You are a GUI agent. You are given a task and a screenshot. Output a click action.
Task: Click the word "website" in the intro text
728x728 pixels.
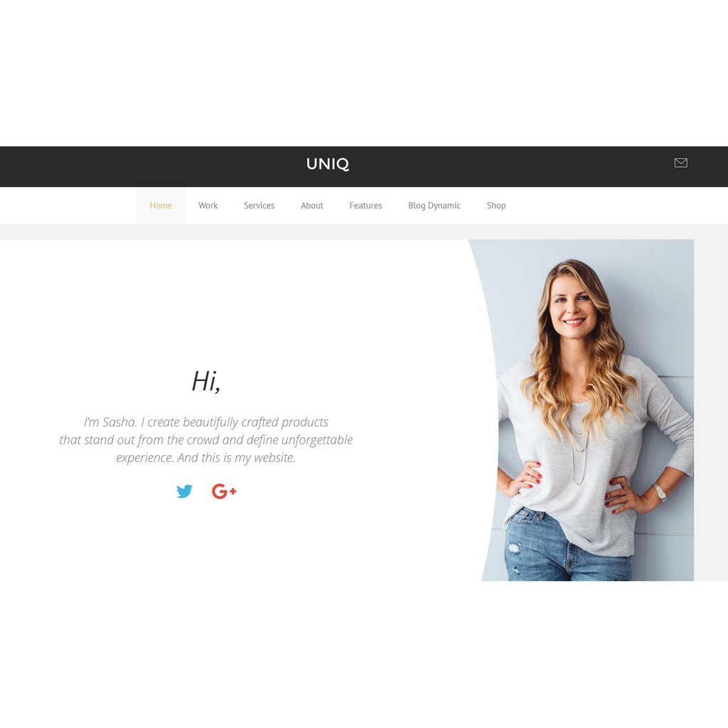click(274, 458)
